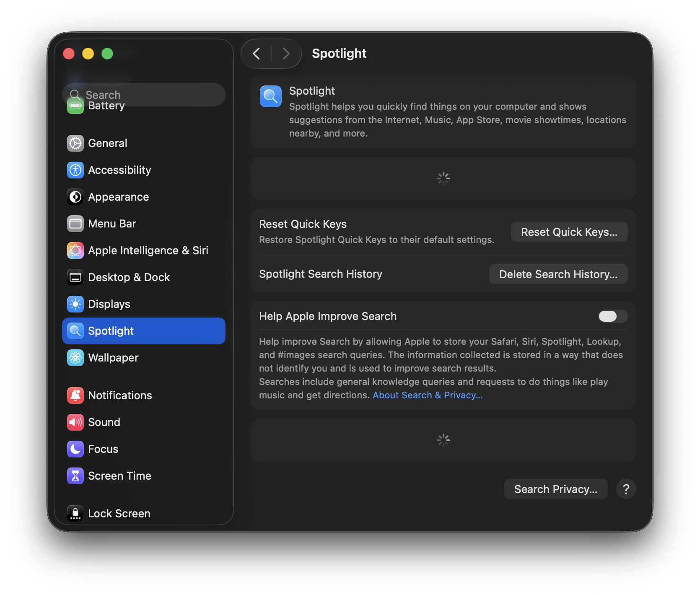Click the Lock Screen icon
Image resolution: width=700 pixels, height=594 pixels.
(75, 514)
